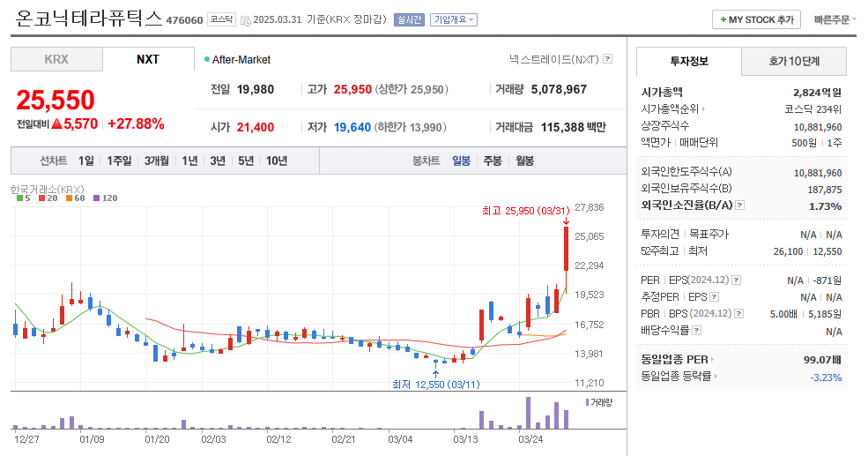
Task: Open help icon next to PBR BPS(2024.12)
Action: click(x=739, y=314)
